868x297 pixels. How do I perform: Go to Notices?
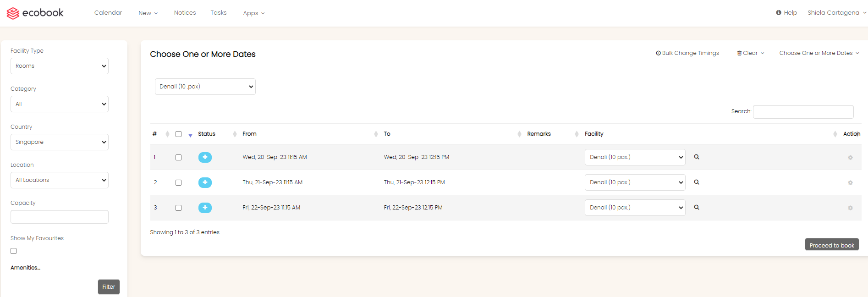point(185,13)
